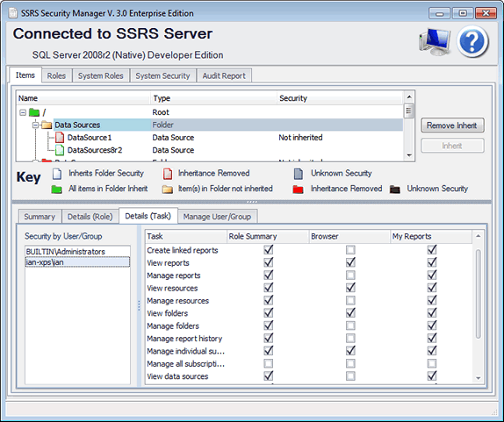This screenshot has width=504, height=422.
Task: Select the Items tab
Action: pos(25,75)
